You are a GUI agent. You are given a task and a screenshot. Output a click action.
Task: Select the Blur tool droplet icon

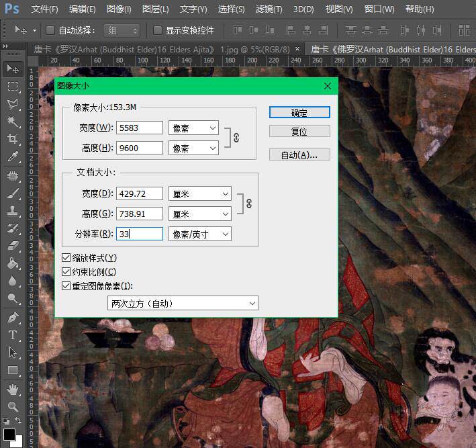13,281
